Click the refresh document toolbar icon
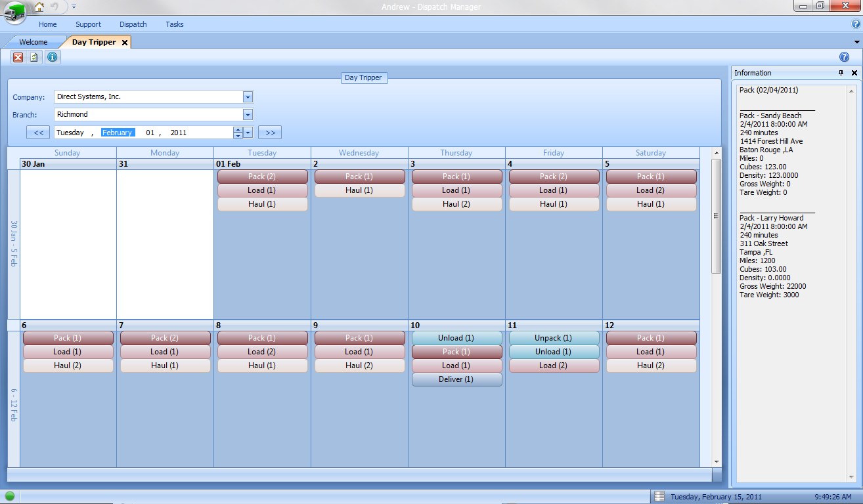The height and width of the screenshot is (504, 863). click(x=35, y=57)
